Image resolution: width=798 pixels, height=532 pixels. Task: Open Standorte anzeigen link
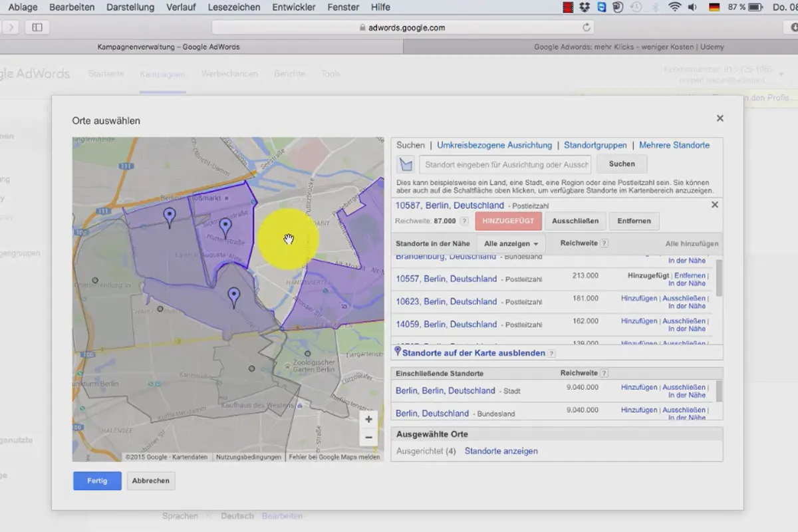501,451
